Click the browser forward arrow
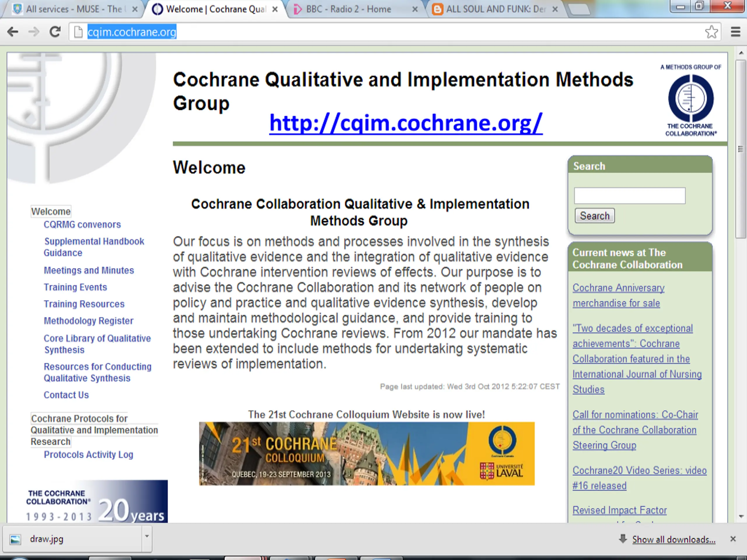747x560 pixels. (x=34, y=32)
